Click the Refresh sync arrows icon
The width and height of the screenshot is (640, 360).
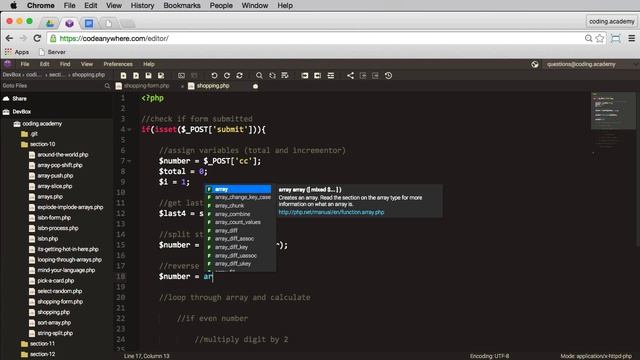240,76
